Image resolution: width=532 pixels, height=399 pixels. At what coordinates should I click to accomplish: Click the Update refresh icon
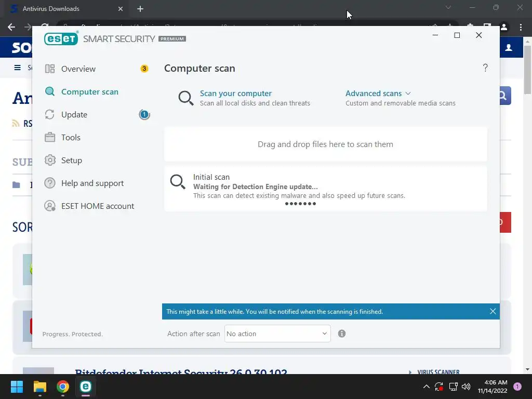50,115
